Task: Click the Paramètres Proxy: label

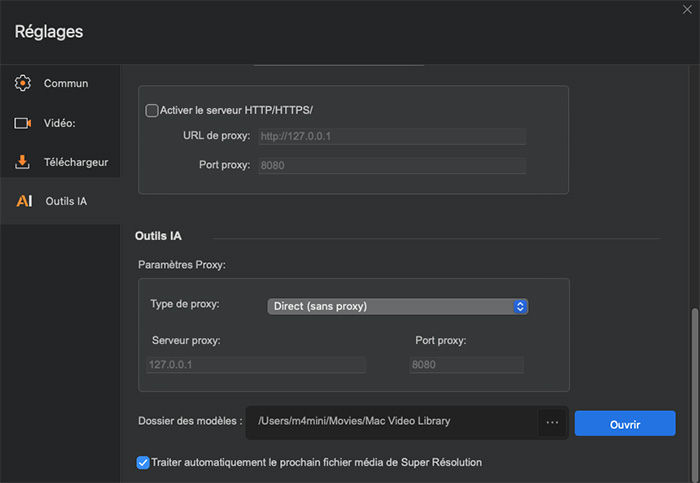Action: 182,265
